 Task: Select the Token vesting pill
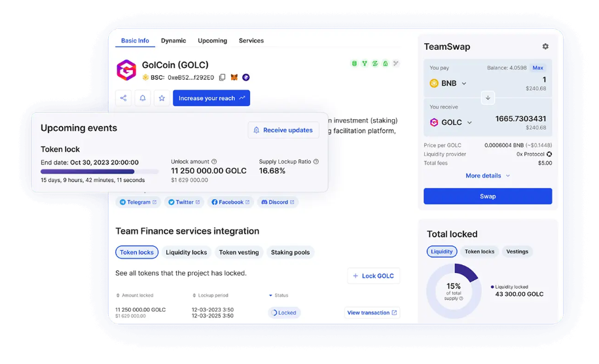(239, 252)
